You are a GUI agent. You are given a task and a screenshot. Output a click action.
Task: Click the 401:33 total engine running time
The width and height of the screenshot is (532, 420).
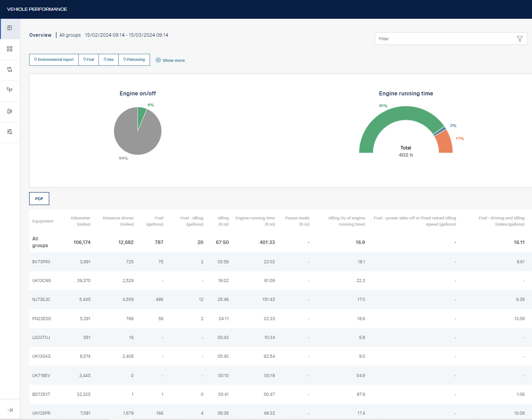coord(267,242)
